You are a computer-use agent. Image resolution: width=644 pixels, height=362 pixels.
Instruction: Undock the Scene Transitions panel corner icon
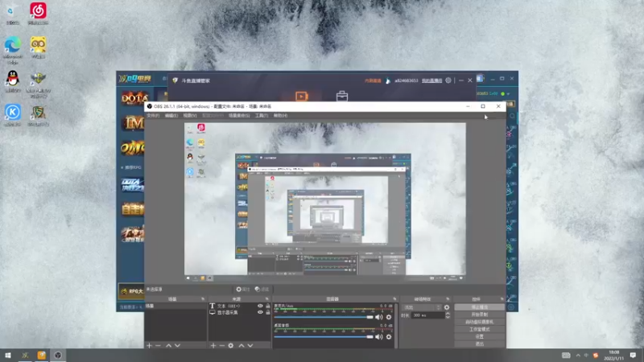point(448,298)
